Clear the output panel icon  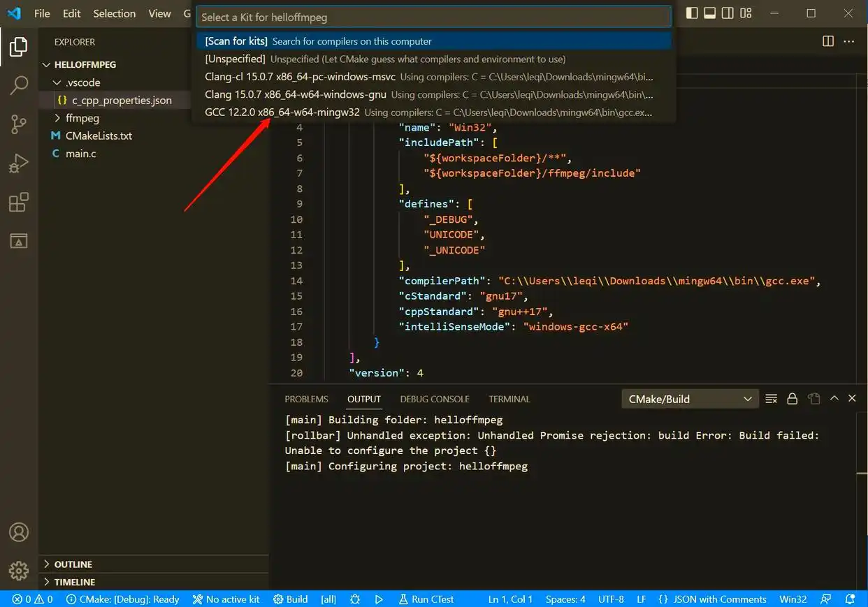[772, 399]
